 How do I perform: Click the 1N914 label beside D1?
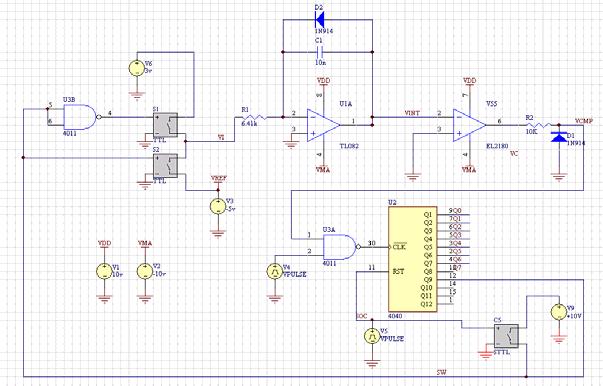point(576,143)
